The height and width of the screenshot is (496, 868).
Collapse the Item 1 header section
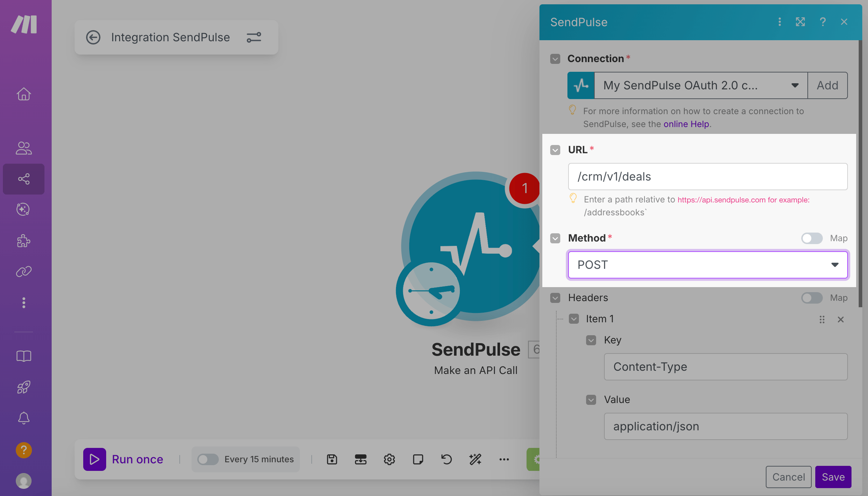574,319
